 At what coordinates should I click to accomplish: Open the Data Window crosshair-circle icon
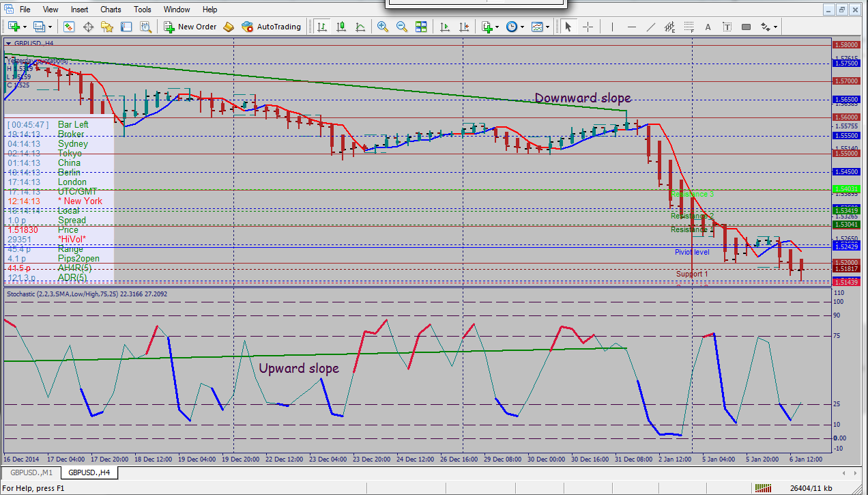pos(88,27)
